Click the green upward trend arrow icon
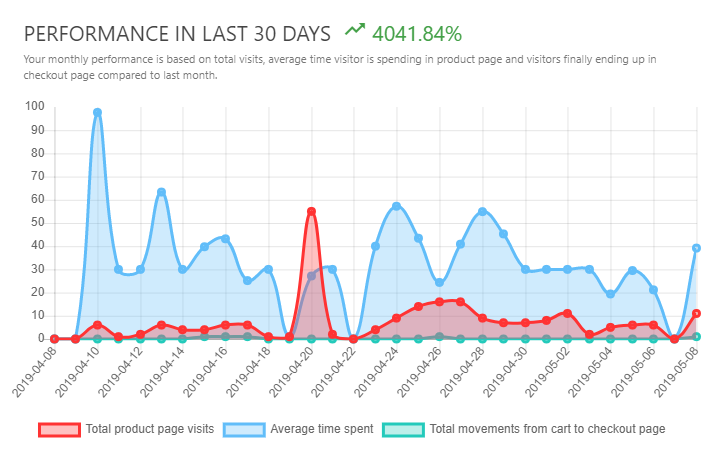This screenshot has height=467, width=724. pos(355,30)
